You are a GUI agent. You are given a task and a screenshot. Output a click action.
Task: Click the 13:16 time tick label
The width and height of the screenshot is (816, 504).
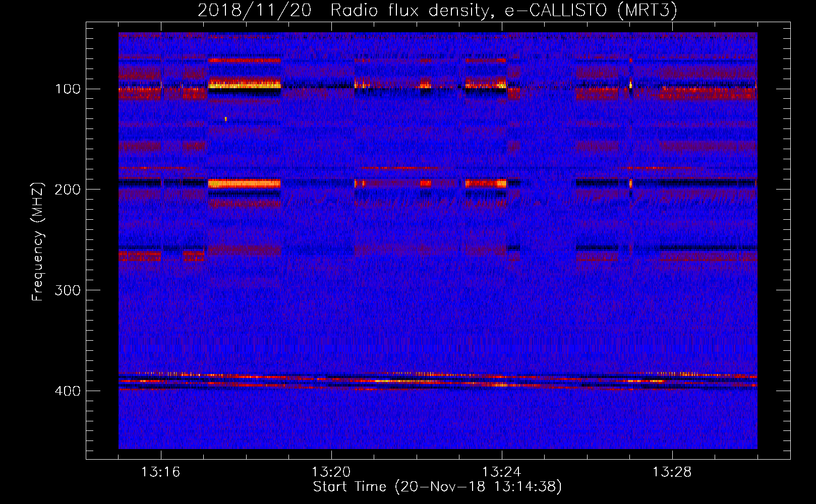click(160, 472)
